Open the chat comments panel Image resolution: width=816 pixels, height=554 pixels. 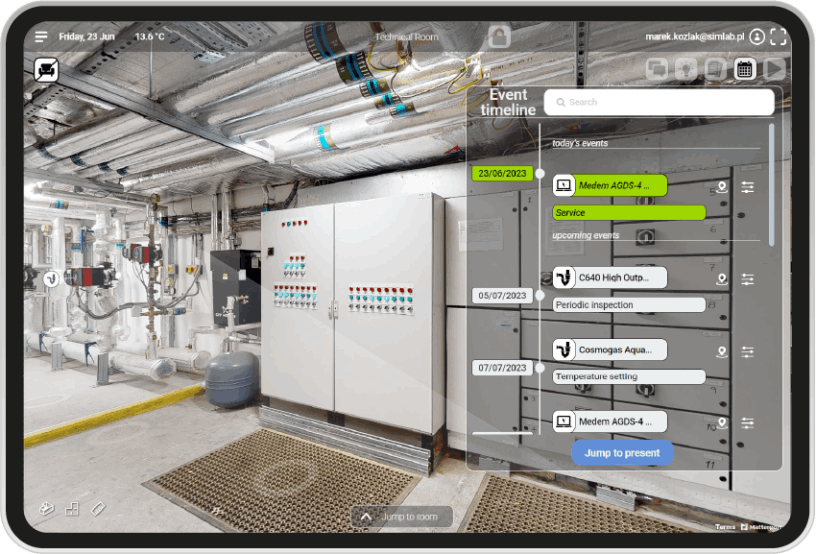point(656,69)
